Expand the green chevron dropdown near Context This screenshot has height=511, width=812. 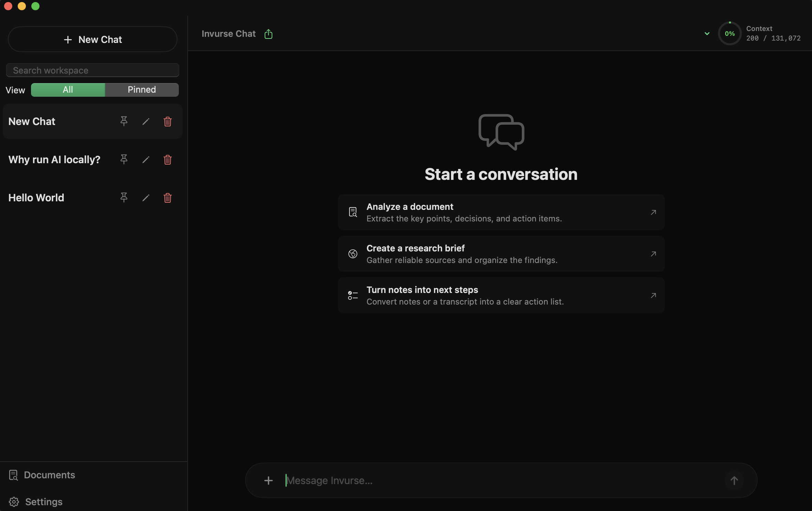707,33
